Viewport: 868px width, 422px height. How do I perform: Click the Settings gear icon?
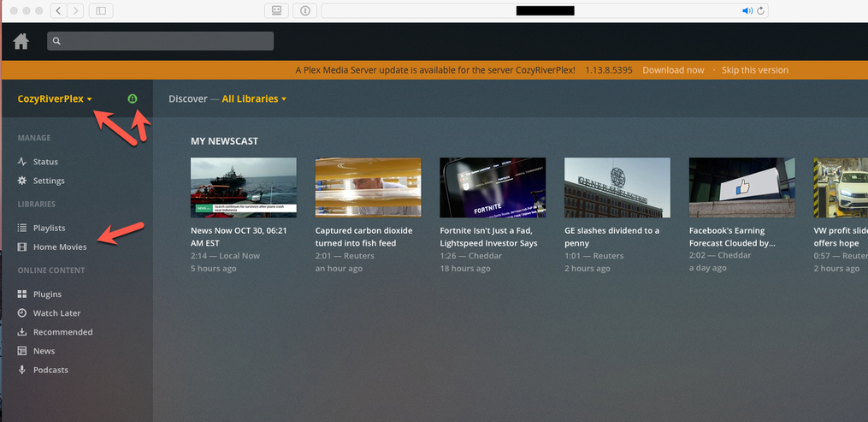tap(22, 181)
